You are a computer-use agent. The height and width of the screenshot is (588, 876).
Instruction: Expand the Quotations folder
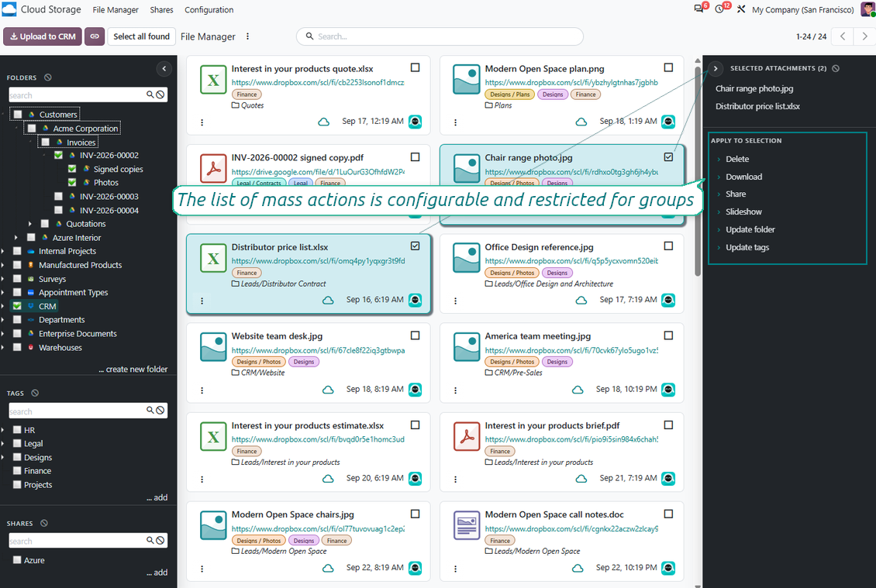[30, 224]
